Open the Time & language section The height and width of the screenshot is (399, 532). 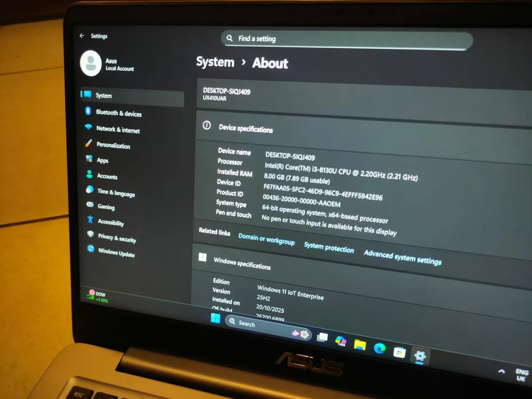[x=116, y=193]
